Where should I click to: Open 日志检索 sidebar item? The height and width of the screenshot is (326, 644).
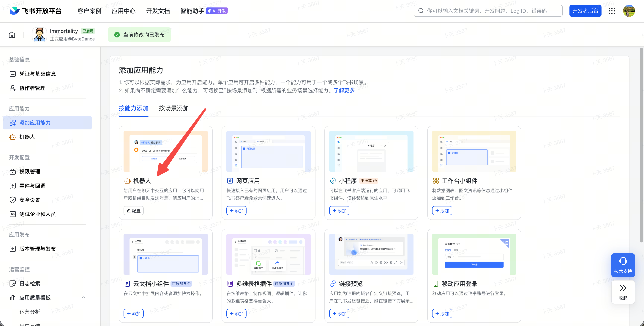[47, 283]
